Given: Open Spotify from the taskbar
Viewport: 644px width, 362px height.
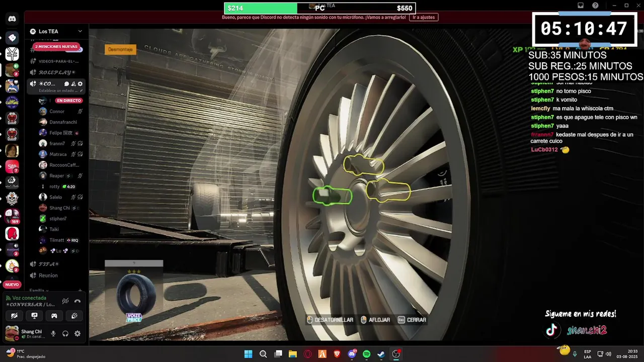Looking at the screenshot, I should tap(367, 354).
